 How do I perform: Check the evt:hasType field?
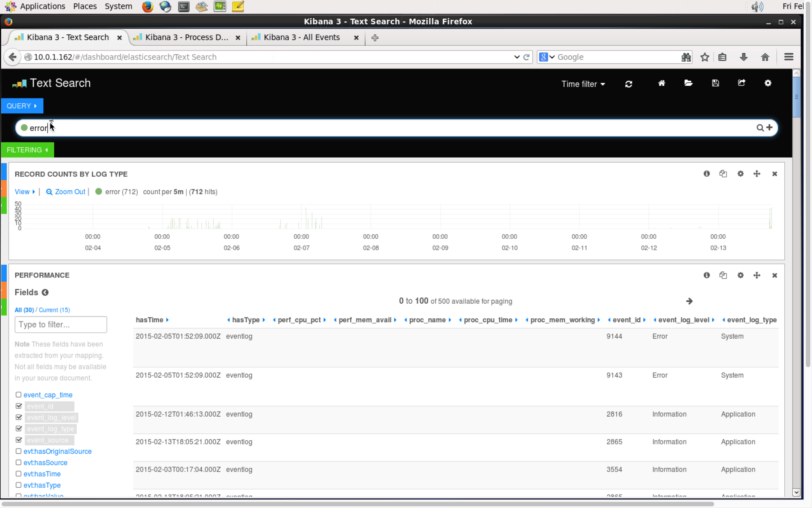pyautogui.click(x=18, y=485)
